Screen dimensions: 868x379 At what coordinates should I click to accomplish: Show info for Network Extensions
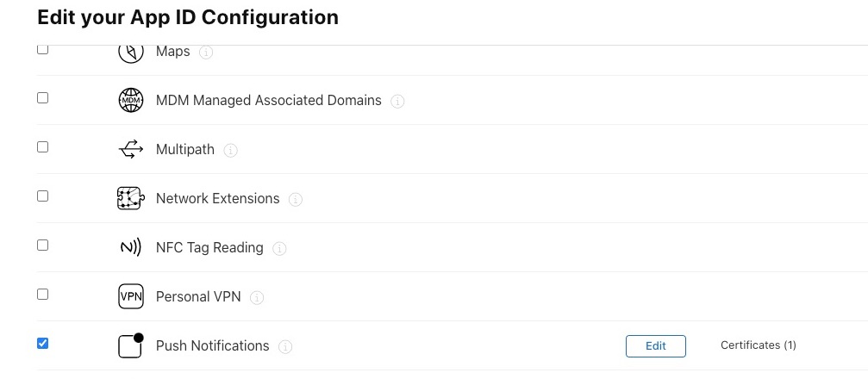point(296,200)
